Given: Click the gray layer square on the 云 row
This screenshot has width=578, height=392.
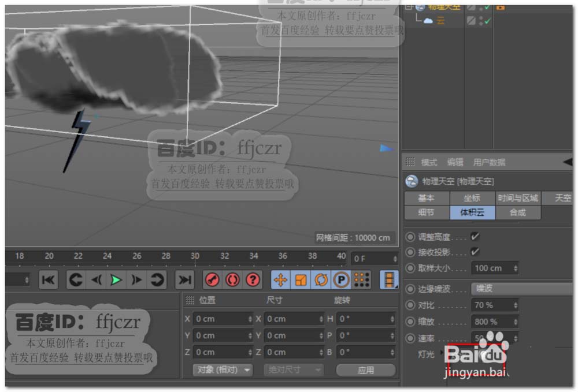Looking at the screenshot, I should pos(470,21).
